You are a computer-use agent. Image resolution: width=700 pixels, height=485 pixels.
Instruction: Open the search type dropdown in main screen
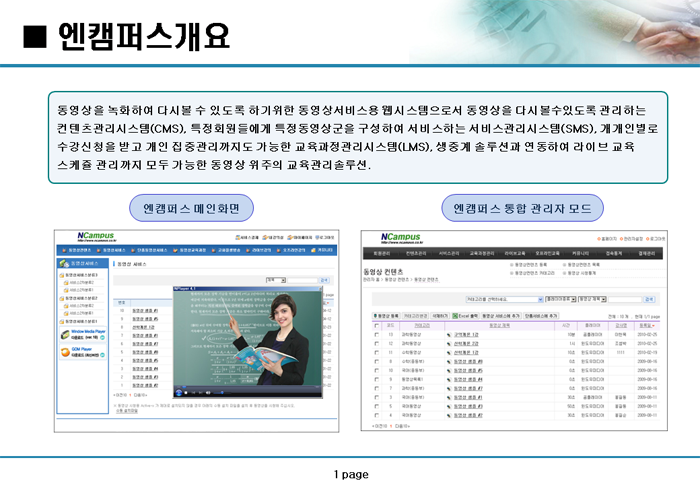pos(276,280)
